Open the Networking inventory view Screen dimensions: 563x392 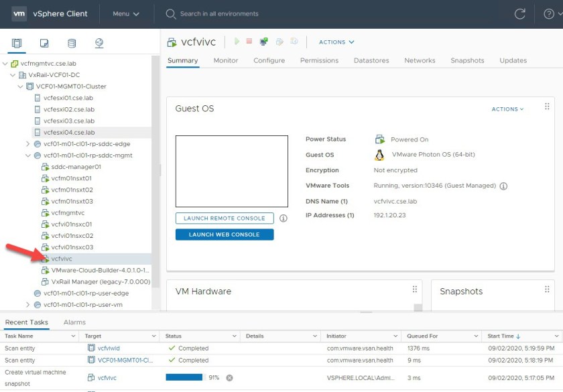pyautogui.click(x=99, y=44)
